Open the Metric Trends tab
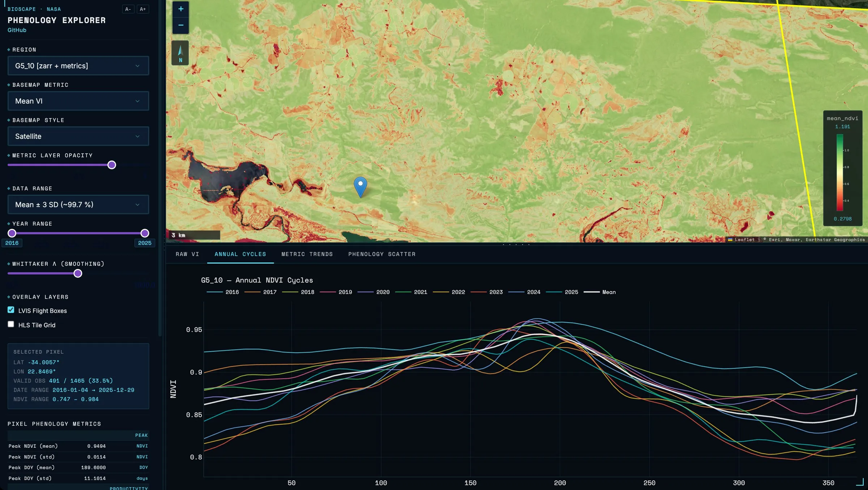Screen dimensions: 868x490 [307, 254]
